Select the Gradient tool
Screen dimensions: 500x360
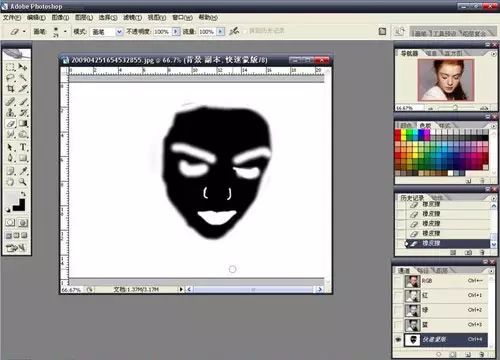(23, 124)
